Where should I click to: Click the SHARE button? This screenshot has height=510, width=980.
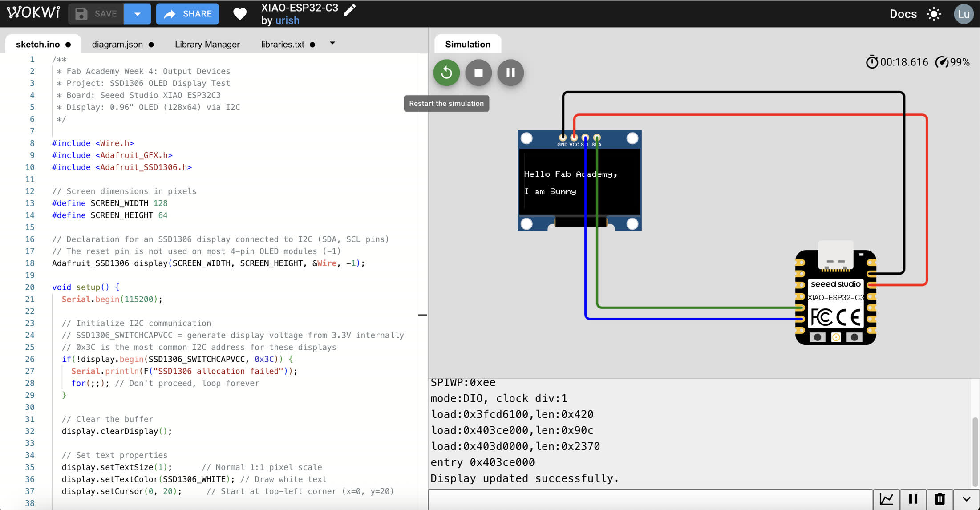click(187, 14)
